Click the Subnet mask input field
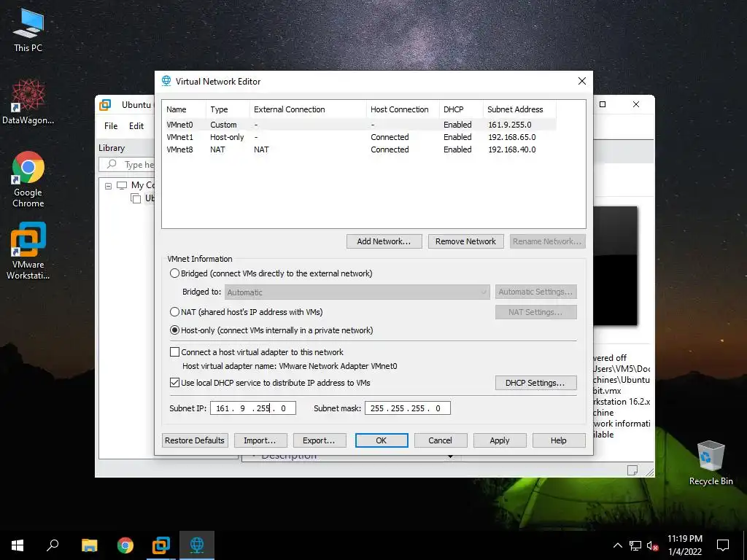This screenshot has width=747, height=560. tap(407, 408)
